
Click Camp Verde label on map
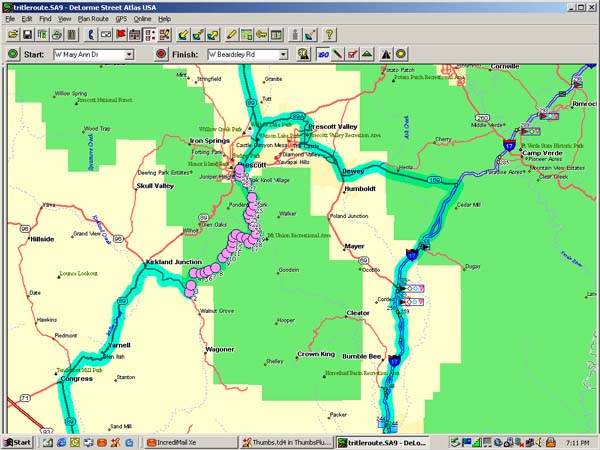[542, 153]
